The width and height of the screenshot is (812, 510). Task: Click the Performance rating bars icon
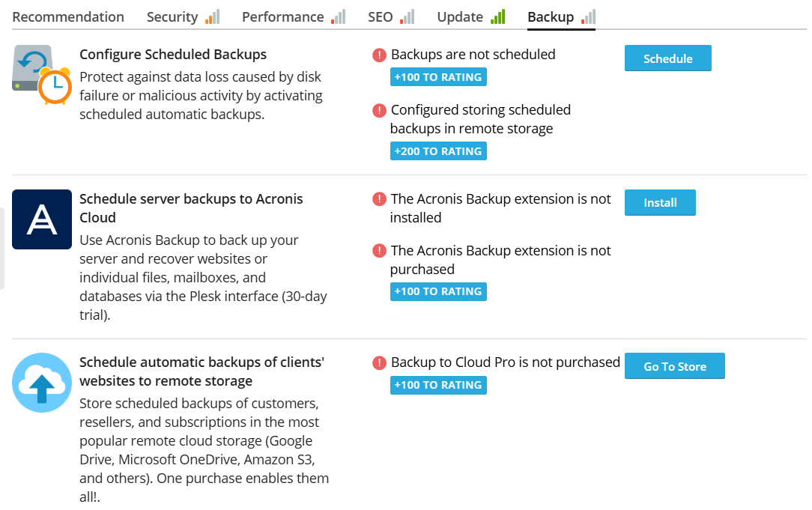[338, 17]
